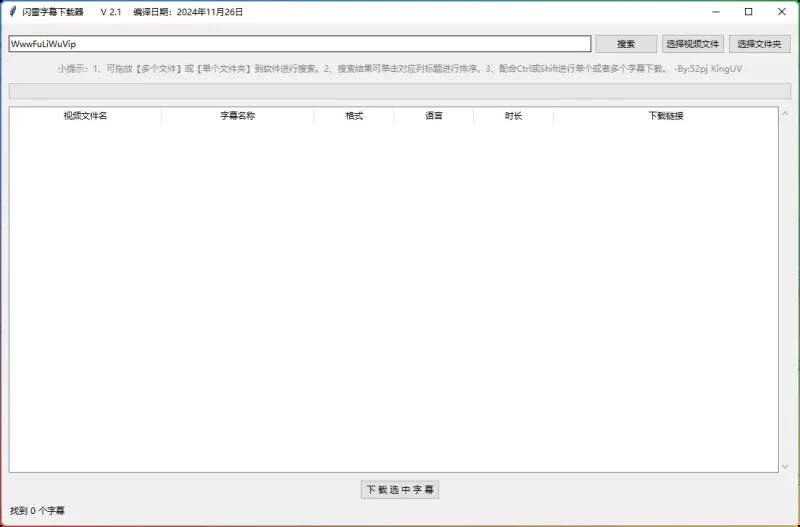Click the feather app icon in title bar
Image resolution: width=800 pixels, height=527 pixels.
[13, 12]
